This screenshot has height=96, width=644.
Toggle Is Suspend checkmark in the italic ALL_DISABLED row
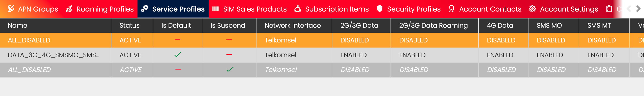230,69
